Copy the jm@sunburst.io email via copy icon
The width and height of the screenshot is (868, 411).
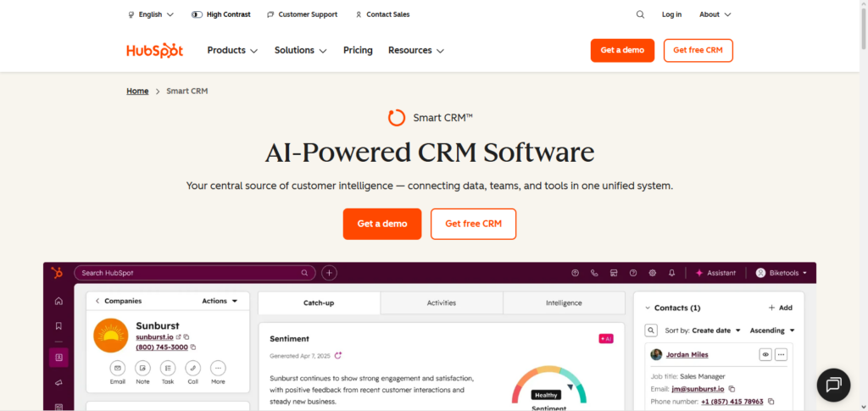732,389
